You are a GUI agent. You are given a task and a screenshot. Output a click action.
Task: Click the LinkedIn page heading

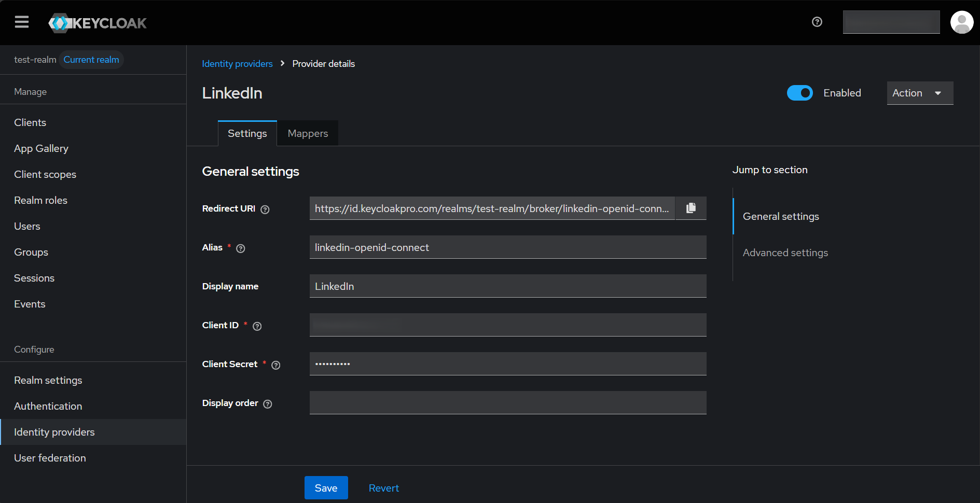[232, 93]
